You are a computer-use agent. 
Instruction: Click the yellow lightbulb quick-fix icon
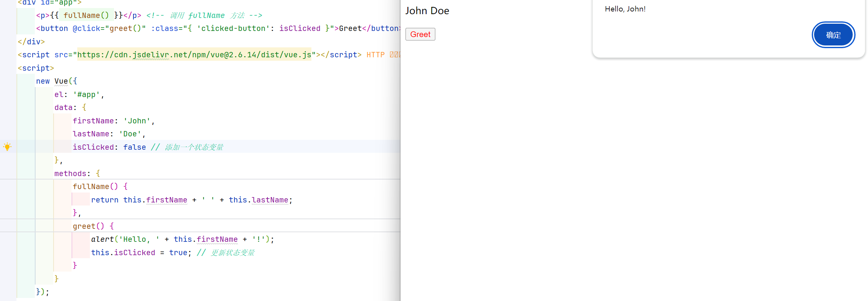(7, 147)
